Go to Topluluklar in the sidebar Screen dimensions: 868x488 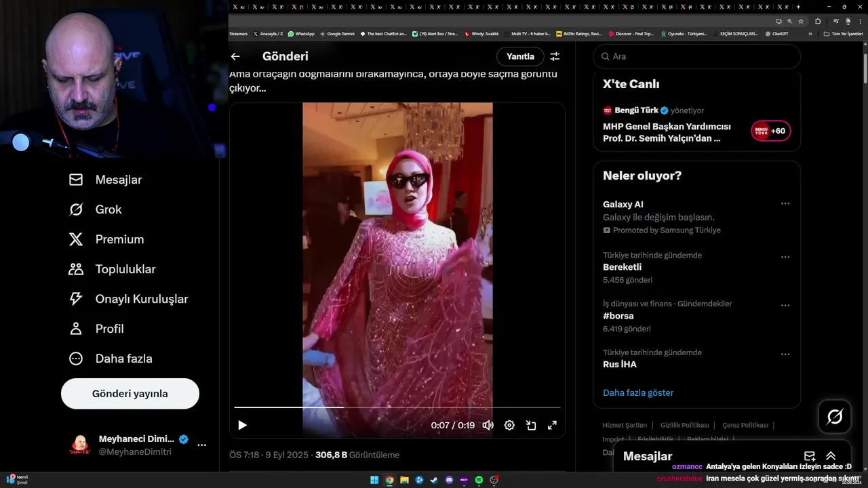(x=112, y=269)
